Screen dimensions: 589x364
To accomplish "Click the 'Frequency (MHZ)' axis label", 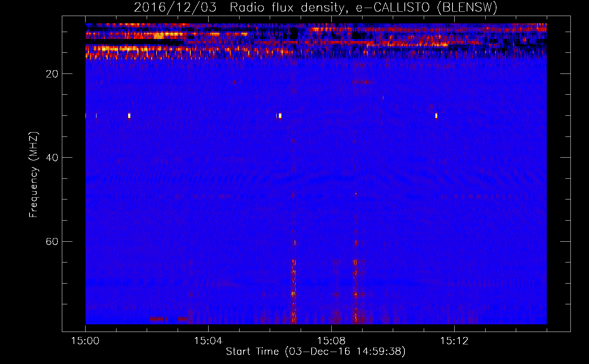I will tap(33, 175).
